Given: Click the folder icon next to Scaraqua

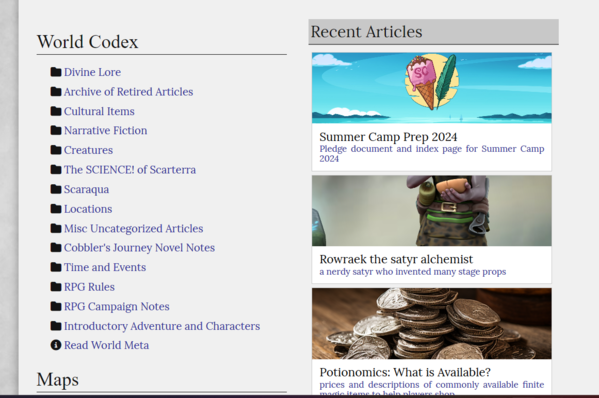Looking at the screenshot, I should click(x=56, y=189).
